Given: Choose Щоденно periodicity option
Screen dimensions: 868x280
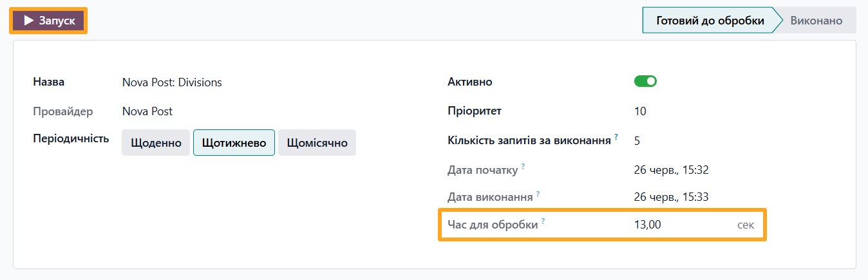Looking at the screenshot, I should 156,143.
